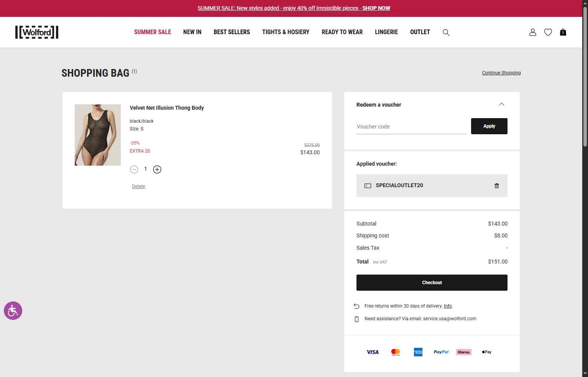Click the phone assistance icon

coord(356,319)
